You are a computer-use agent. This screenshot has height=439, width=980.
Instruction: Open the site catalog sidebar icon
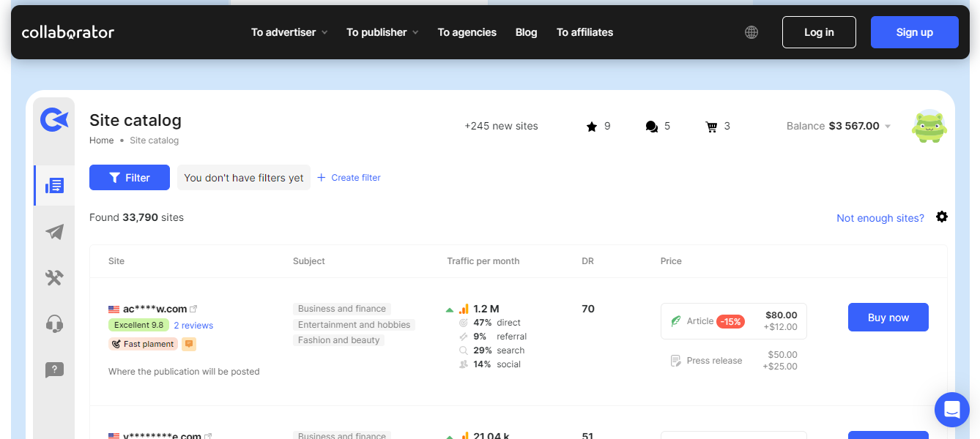(54, 186)
